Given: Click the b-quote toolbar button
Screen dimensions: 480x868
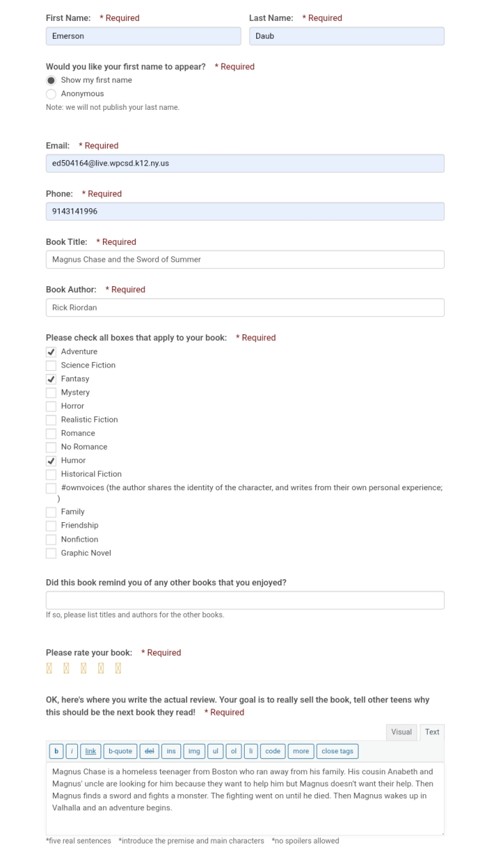Looking at the screenshot, I should [120, 751].
